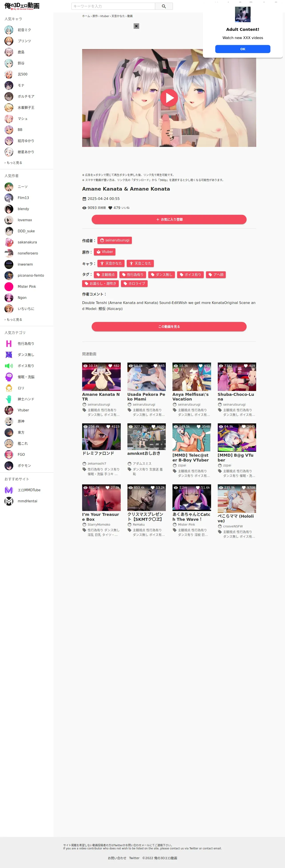
Task: Select プリンツ character avatar
Action: tap(9, 41)
